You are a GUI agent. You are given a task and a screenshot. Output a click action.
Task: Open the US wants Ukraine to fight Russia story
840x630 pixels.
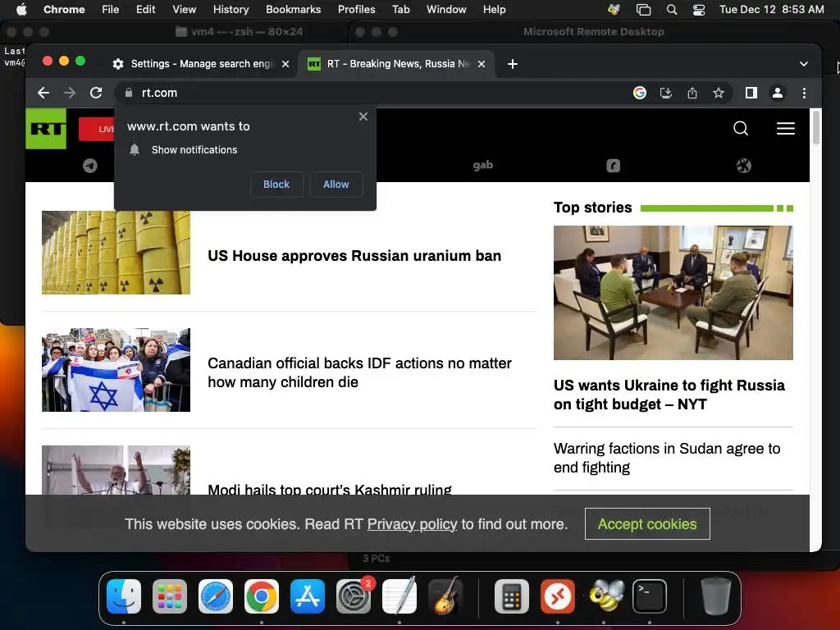[669, 395]
